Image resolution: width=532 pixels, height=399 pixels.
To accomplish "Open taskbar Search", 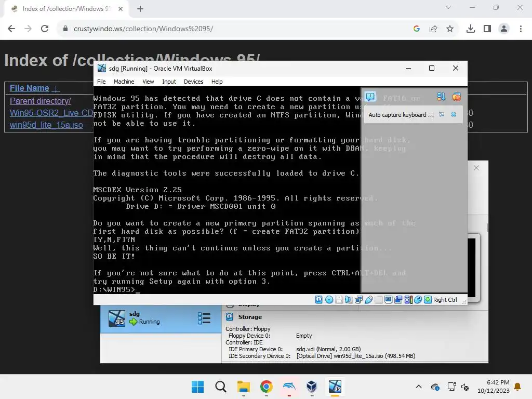I will 220,387.
